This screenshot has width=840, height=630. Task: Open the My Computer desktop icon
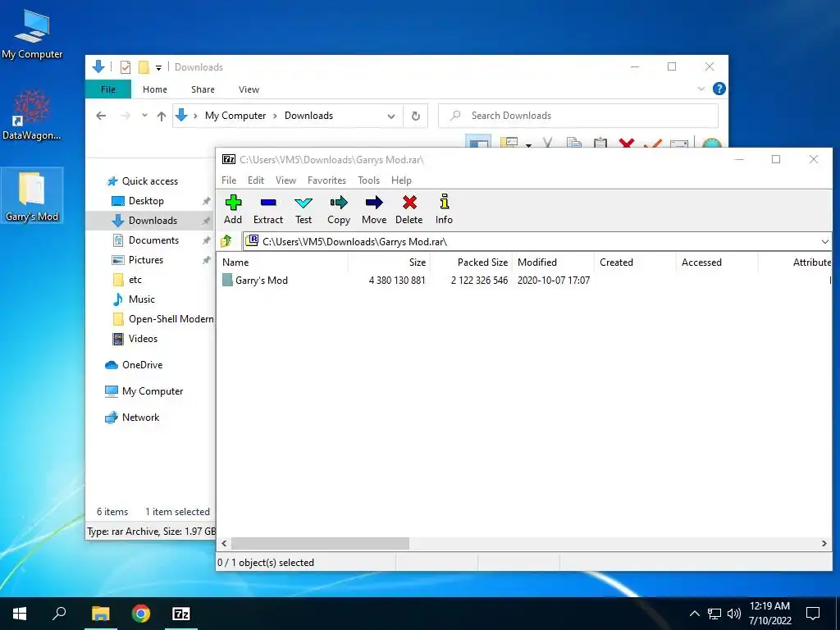coord(32,34)
